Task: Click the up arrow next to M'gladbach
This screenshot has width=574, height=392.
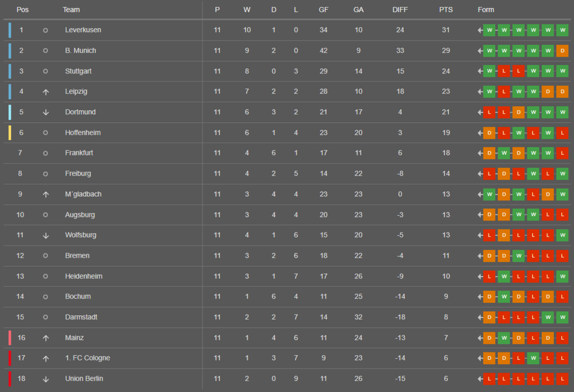Action: (45, 194)
